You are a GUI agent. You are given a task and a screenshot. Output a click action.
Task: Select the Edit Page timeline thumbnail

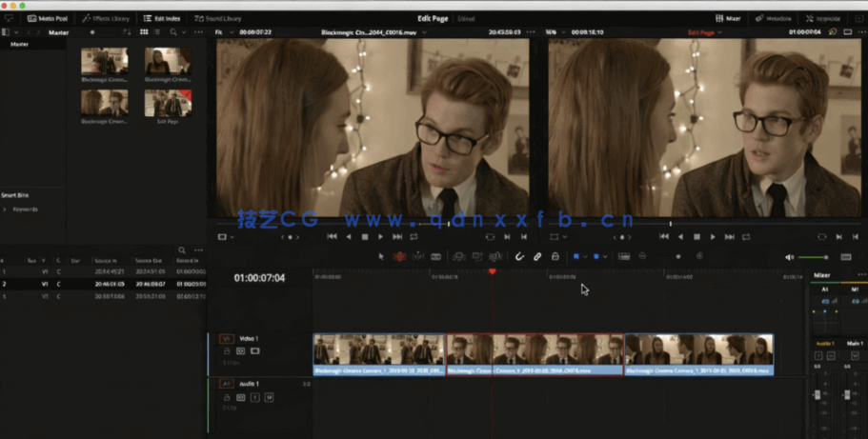tap(168, 103)
